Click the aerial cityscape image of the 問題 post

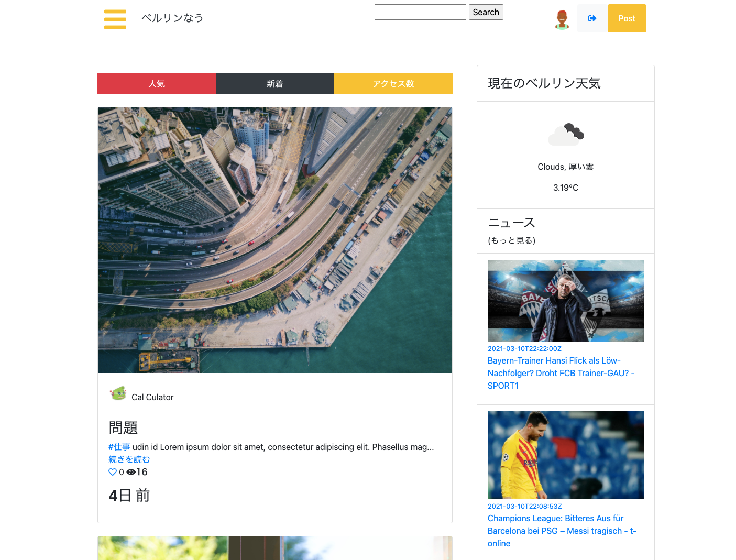pos(274,240)
